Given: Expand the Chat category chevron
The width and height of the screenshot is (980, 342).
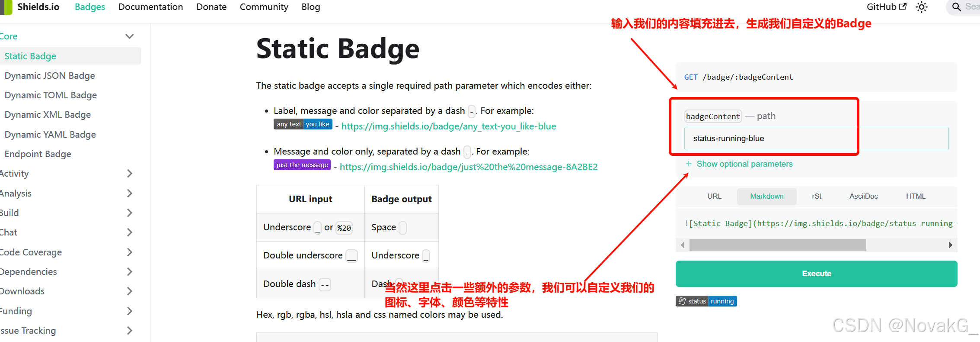Looking at the screenshot, I should tap(129, 232).
